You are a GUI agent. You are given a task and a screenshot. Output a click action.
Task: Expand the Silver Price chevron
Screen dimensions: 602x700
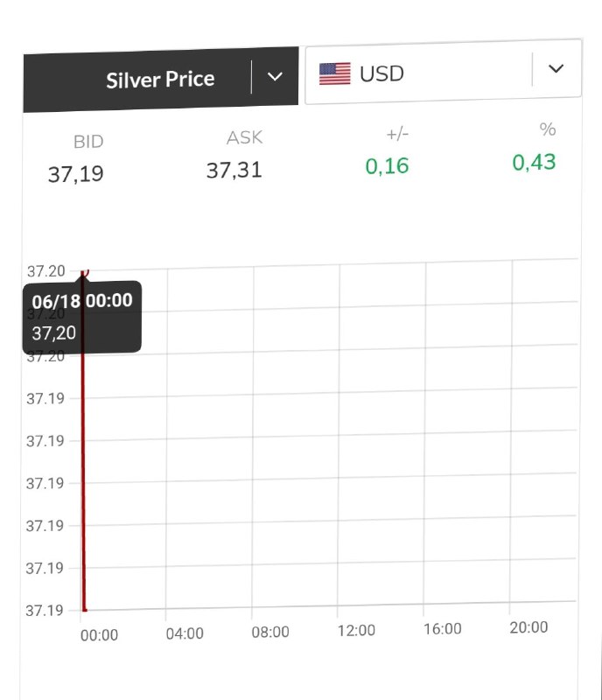[x=275, y=77]
